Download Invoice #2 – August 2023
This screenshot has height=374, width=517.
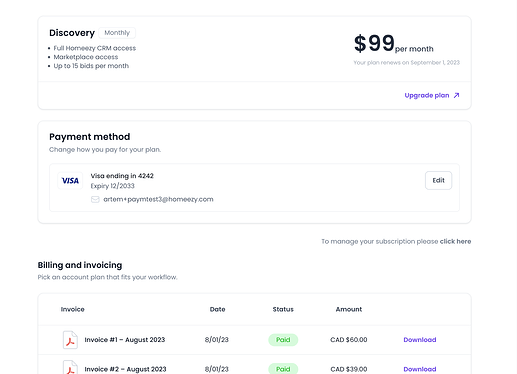[x=420, y=369]
